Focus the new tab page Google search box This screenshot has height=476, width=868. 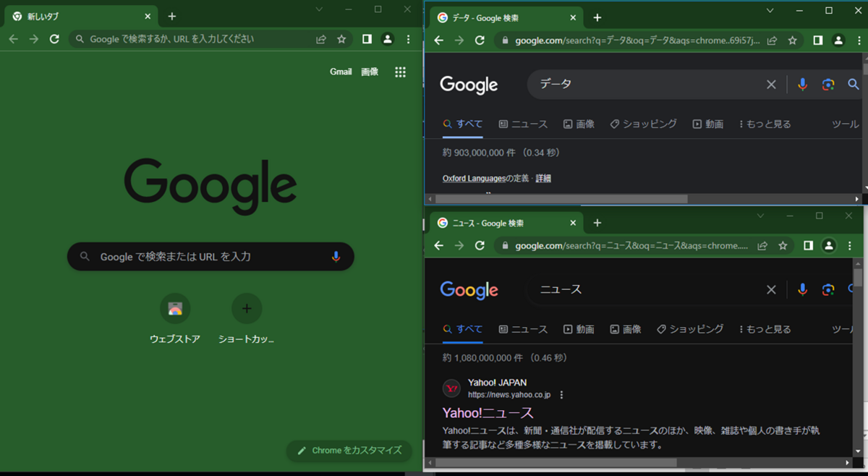210,256
